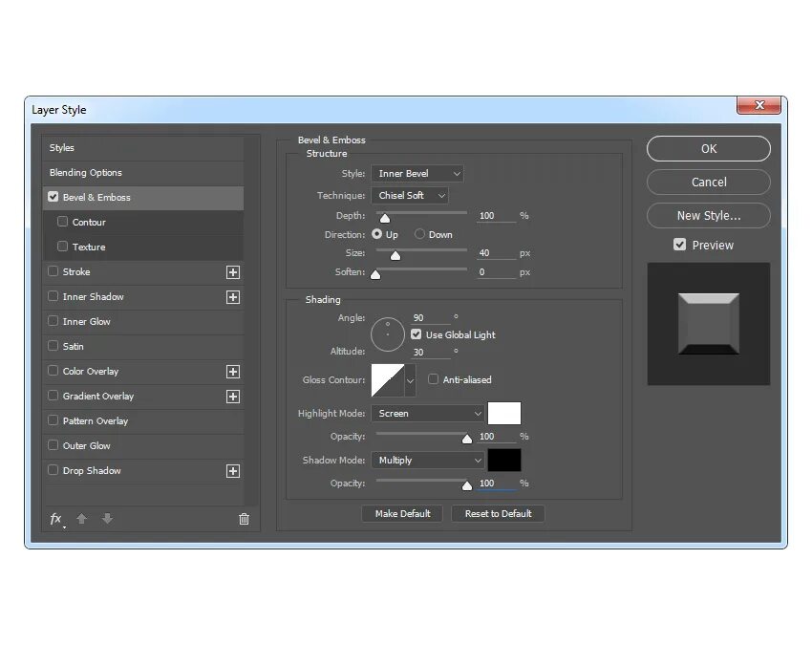Enable the Pattern Overlay checkbox

(53, 420)
